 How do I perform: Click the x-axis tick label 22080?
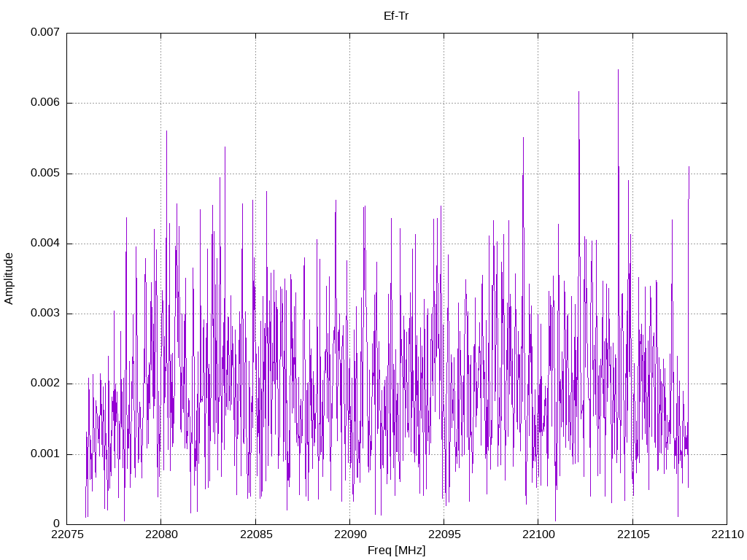point(161,534)
